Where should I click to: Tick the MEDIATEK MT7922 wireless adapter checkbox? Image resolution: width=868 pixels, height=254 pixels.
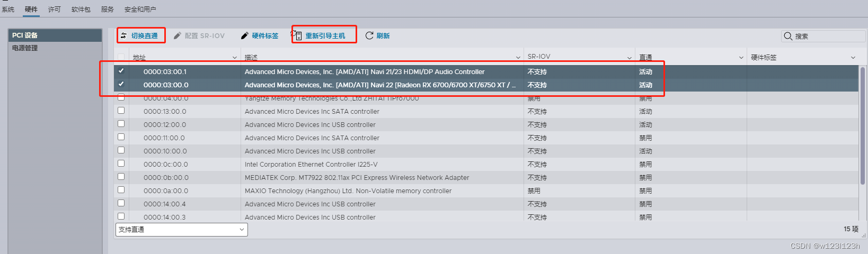[121, 177]
